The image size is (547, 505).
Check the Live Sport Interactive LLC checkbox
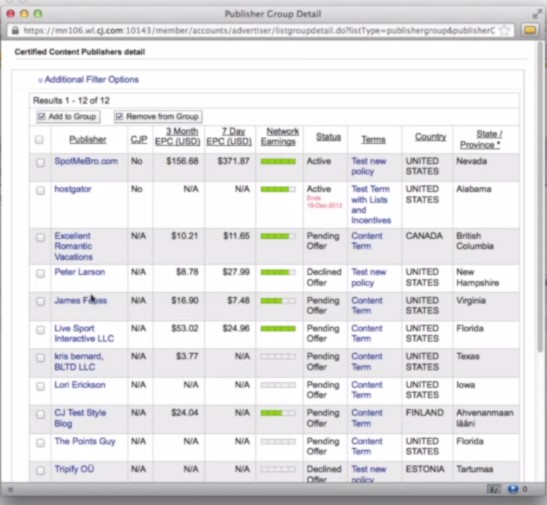[x=40, y=330]
